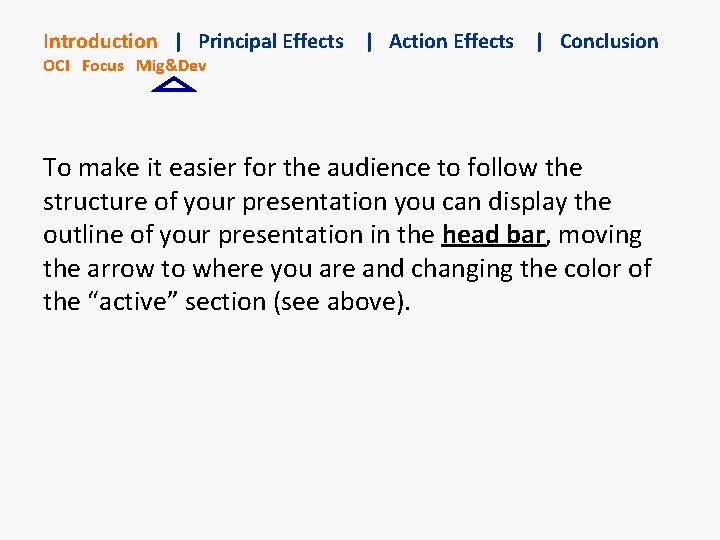
Task: Click the separator bar before Conclusion
Action: click(540, 41)
